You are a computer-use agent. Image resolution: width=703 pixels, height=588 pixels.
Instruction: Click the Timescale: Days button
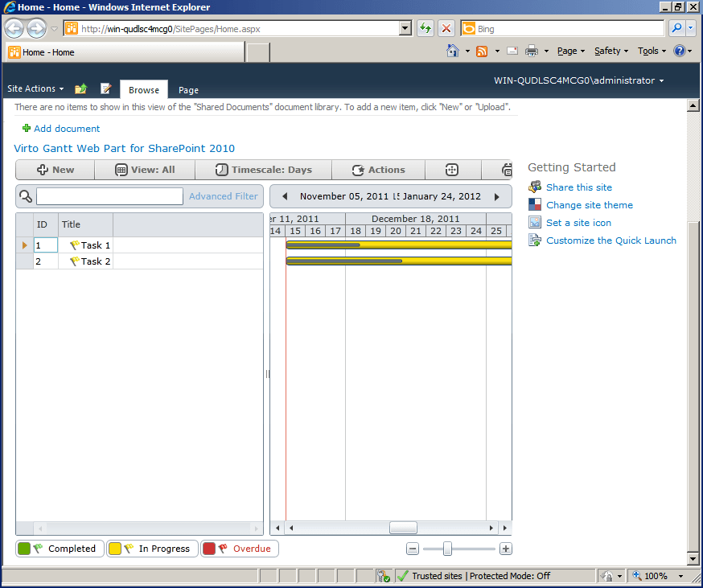(x=264, y=170)
